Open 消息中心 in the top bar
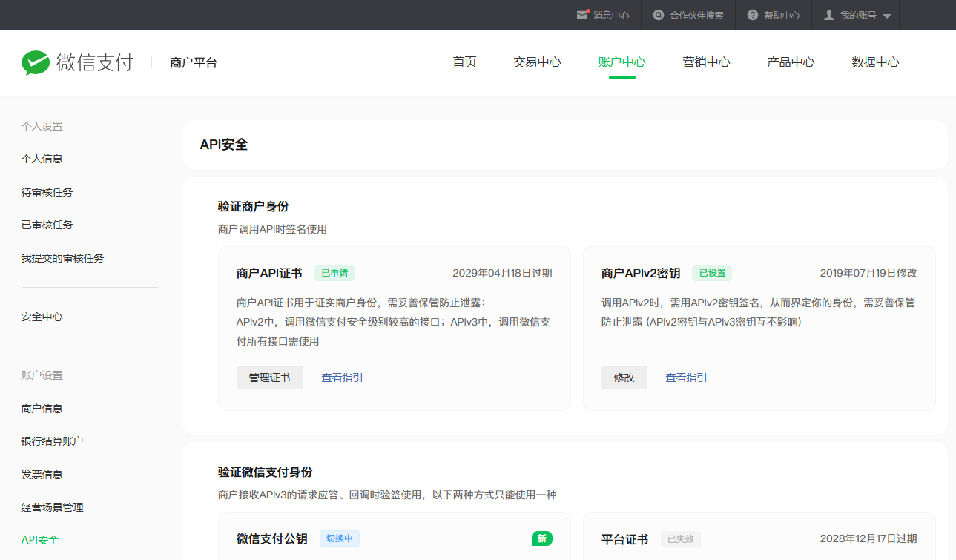Viewport: 956px width, 560px height. tap(611, 15)
